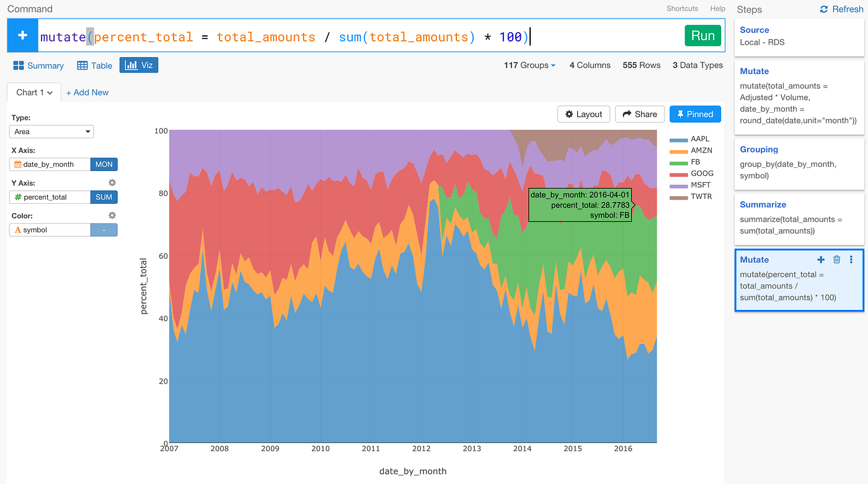Image resolution: width=868 pixels, height=484 pixels.
Task: Toggle the Pinned state of the chart
Action: coord(694,114)
